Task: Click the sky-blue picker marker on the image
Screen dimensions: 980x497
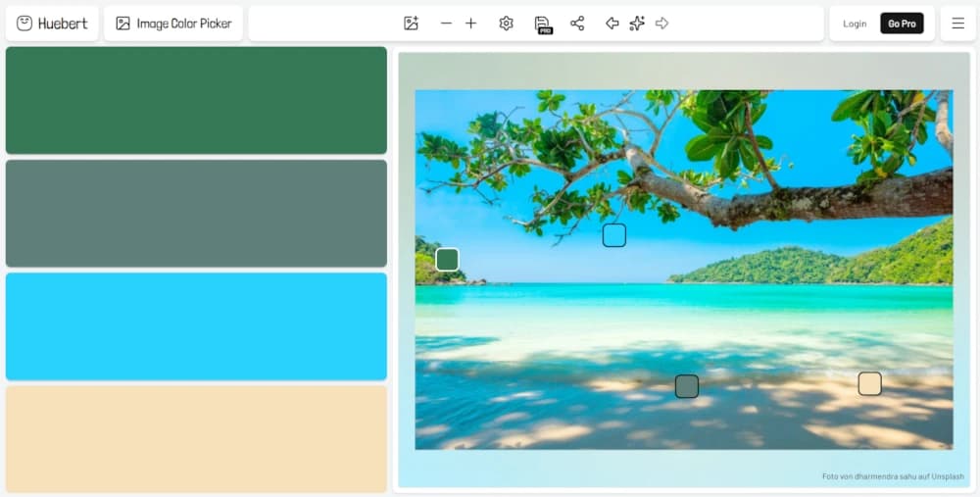Action: tap(614, 235)
